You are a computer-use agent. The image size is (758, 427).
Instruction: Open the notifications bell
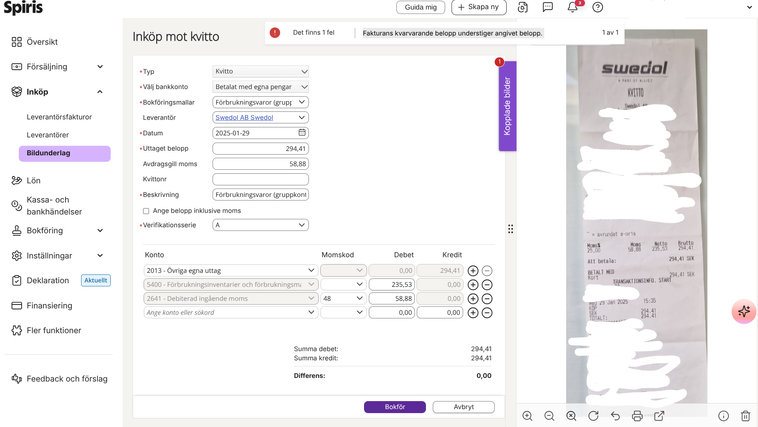tap(572, 7)
